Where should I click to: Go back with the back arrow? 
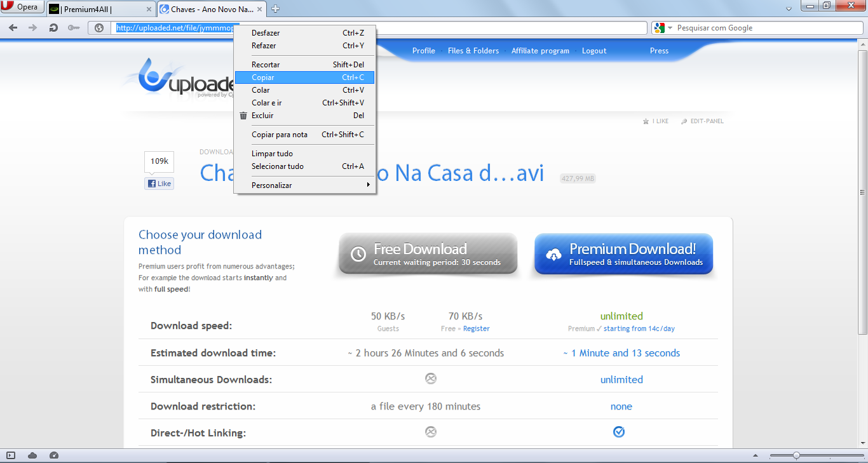click(x=13, y=28)
